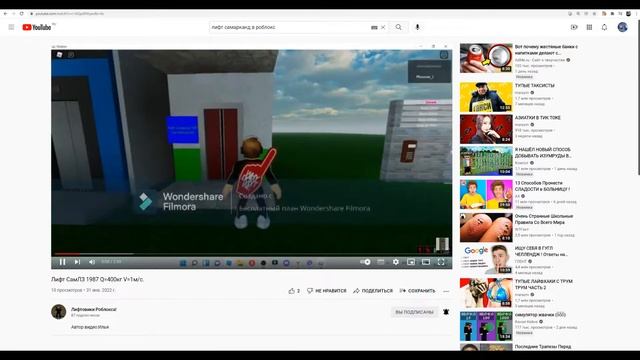The image size is (640, 360).
Task: Pause the video with the pause button
Action: point(62,262)
